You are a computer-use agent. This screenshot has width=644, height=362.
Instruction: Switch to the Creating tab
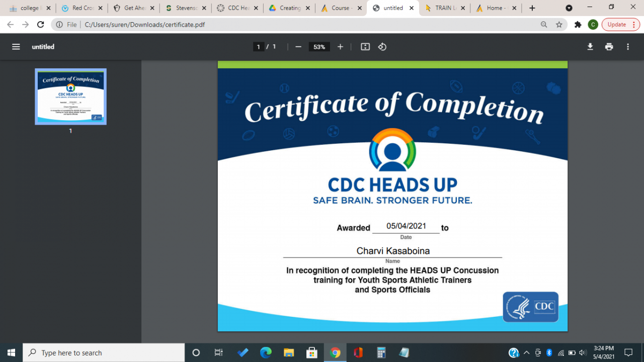pyautogui.click(x=289, y=8)
